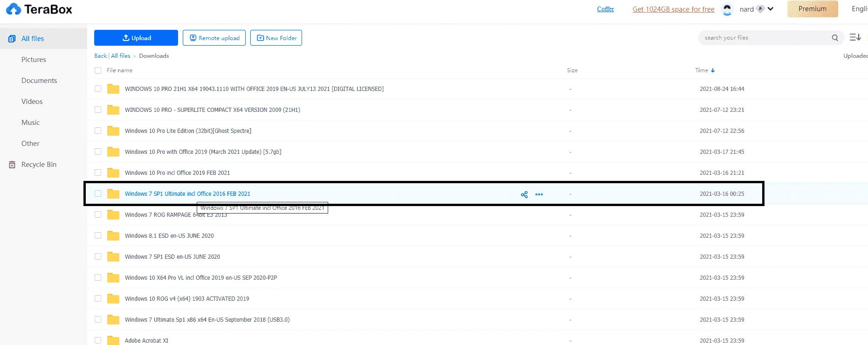Open folder icon of WINDOWS 10 PRO 21H1 X64

(113, 89)
